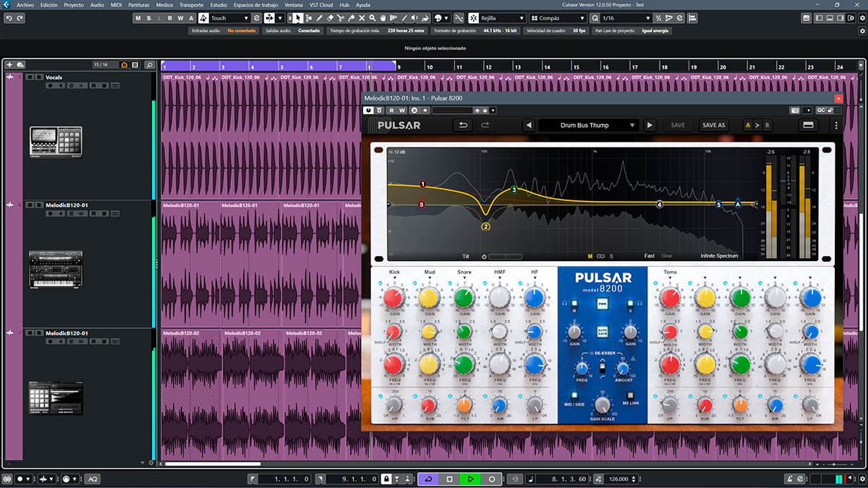Toggle the MS LINK switch
The image size is (868, 488).
pos(630,395)
